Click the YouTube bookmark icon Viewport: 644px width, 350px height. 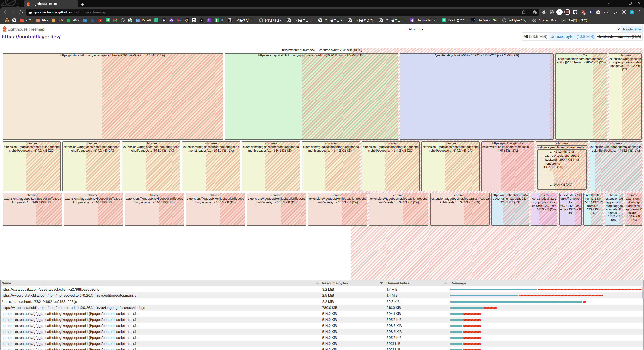coord(100,20)
